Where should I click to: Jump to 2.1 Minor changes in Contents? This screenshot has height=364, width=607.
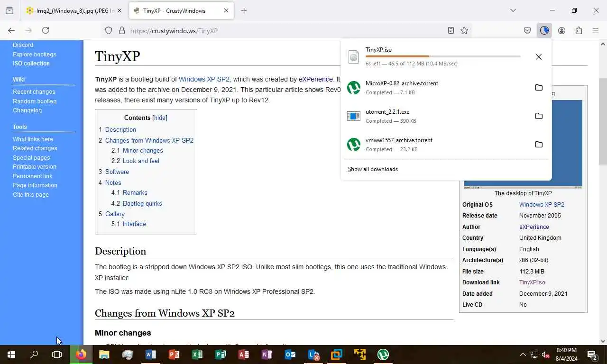tap(137, 151)
